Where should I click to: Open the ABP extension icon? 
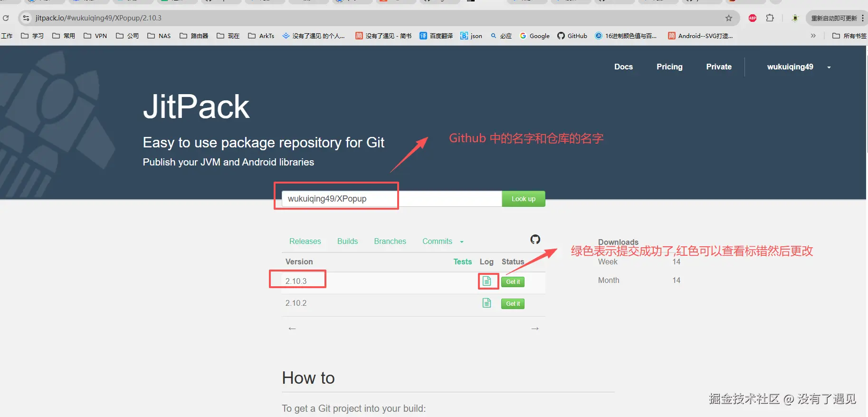753,18
